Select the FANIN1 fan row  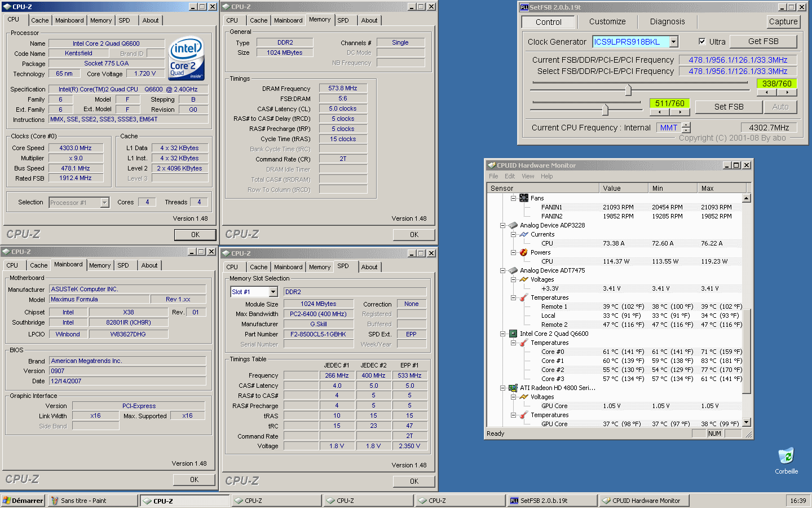tap(615, 207)
